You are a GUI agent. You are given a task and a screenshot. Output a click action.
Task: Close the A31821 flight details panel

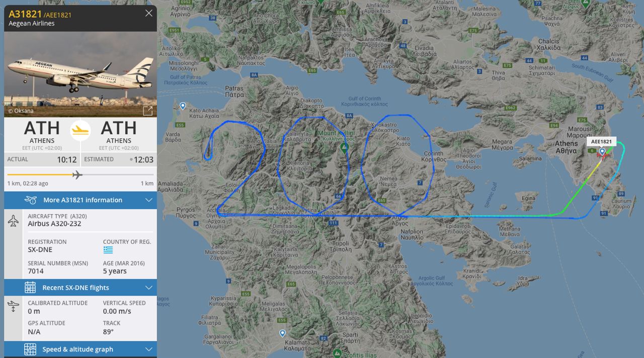[x=148, y=13]
